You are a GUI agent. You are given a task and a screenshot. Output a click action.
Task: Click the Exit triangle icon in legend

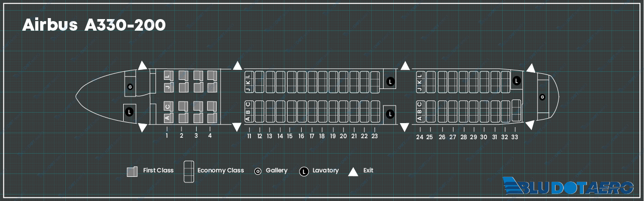(x=353, y=172)
